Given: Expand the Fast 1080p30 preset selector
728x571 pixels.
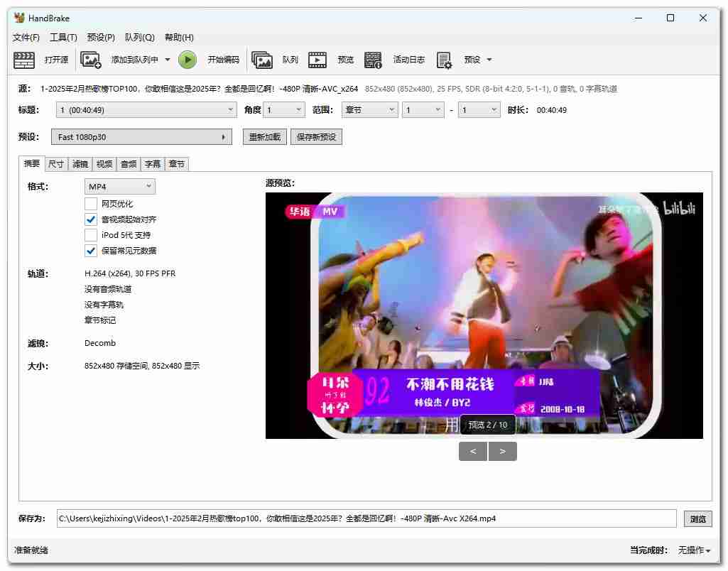Looking at the screenshot, I should tap(141, 137).
